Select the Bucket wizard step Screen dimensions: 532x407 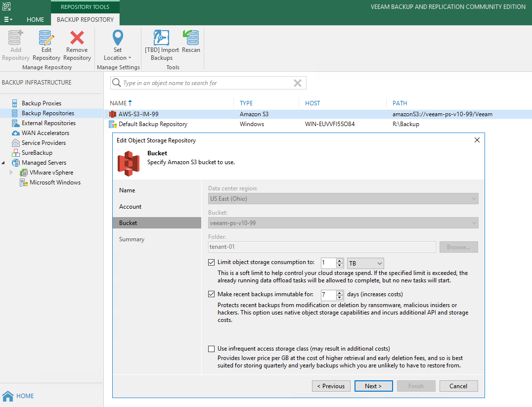click(x=157, y=223)
